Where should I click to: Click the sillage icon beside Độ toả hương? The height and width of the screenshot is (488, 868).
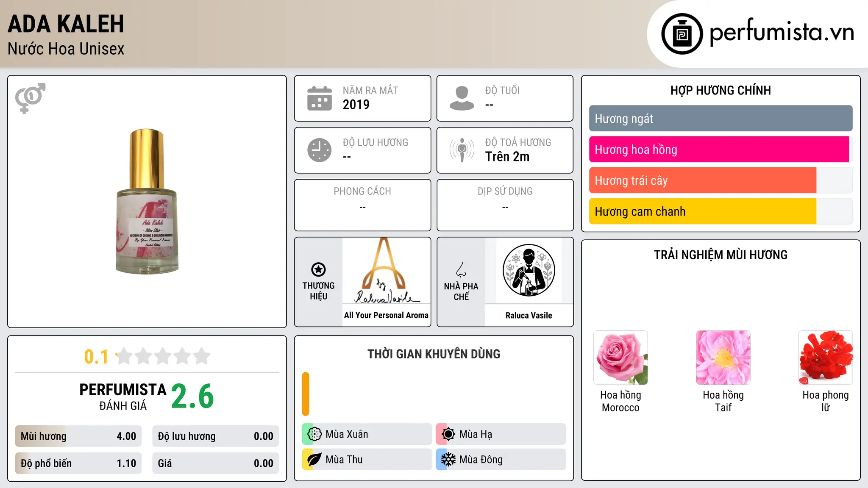462,150
